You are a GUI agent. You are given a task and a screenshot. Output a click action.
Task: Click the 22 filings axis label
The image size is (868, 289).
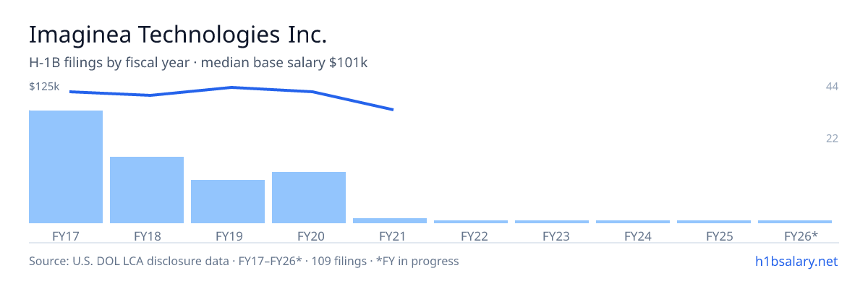coord(832,138)
